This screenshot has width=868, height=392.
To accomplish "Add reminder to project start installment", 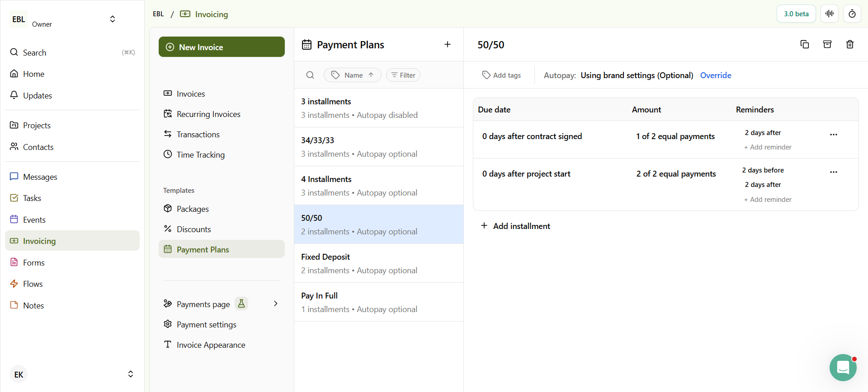I will coord(768,200).
